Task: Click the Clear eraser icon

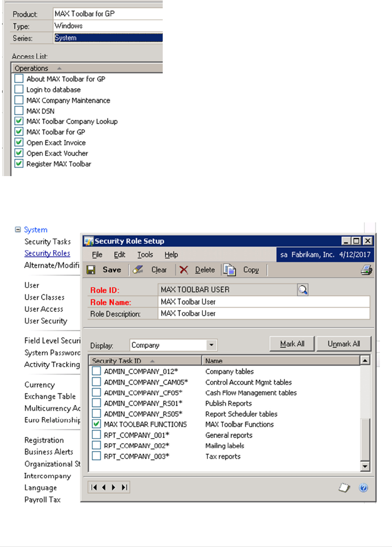Action: point(138,270)
